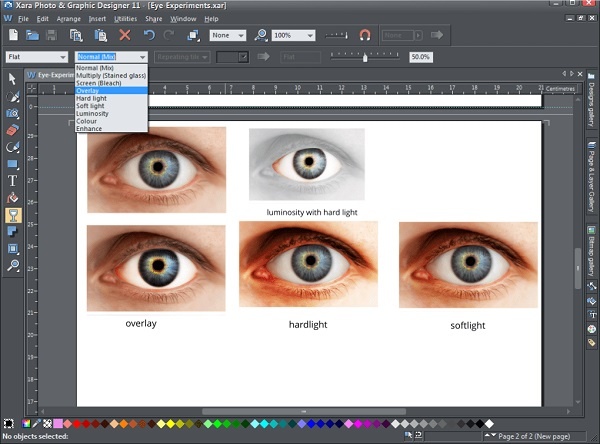Click the red Delete X icon
Viewport: 600px width, 444px height.
pos(125,35)
